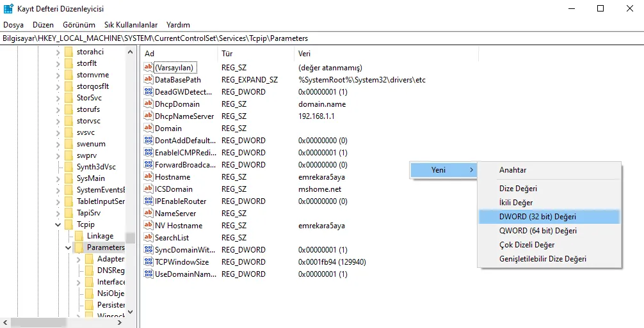The image size is (644, 328).
Task: Click the SysMain folder icon
Action: click(69, 178)
